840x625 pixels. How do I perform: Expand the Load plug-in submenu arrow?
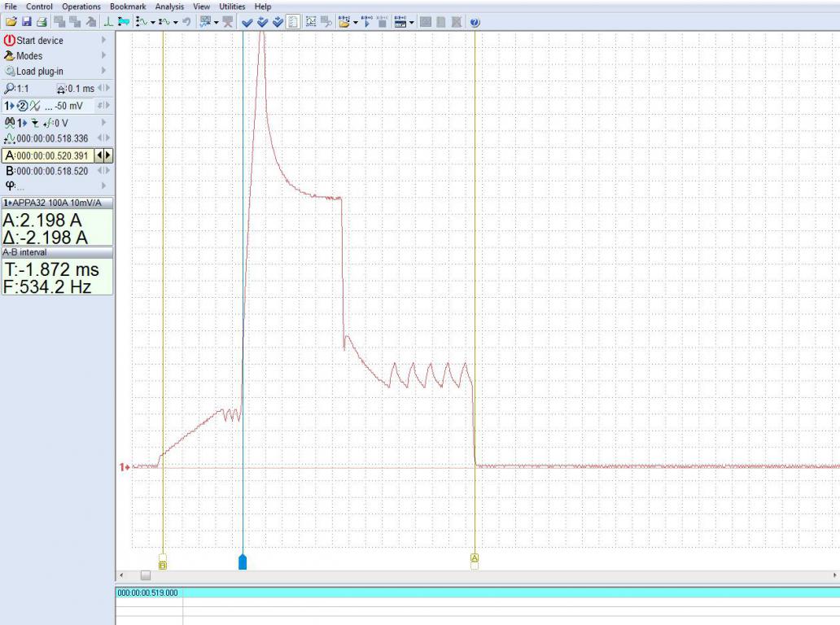103,71
